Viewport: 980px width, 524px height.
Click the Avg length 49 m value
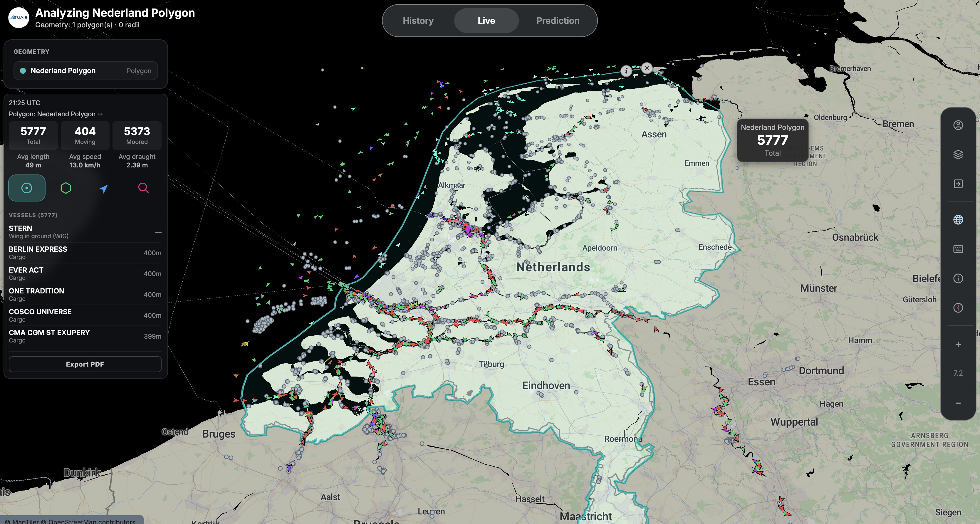coord(33,165)
